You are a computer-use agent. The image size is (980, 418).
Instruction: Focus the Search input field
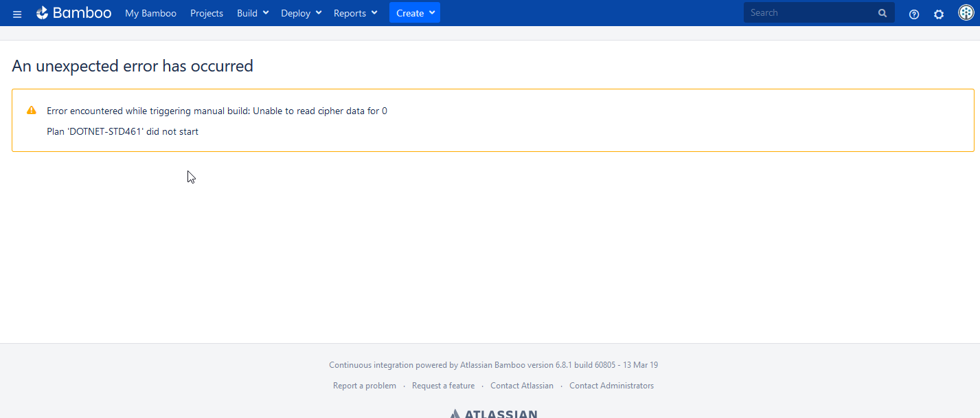click(819, 12)
